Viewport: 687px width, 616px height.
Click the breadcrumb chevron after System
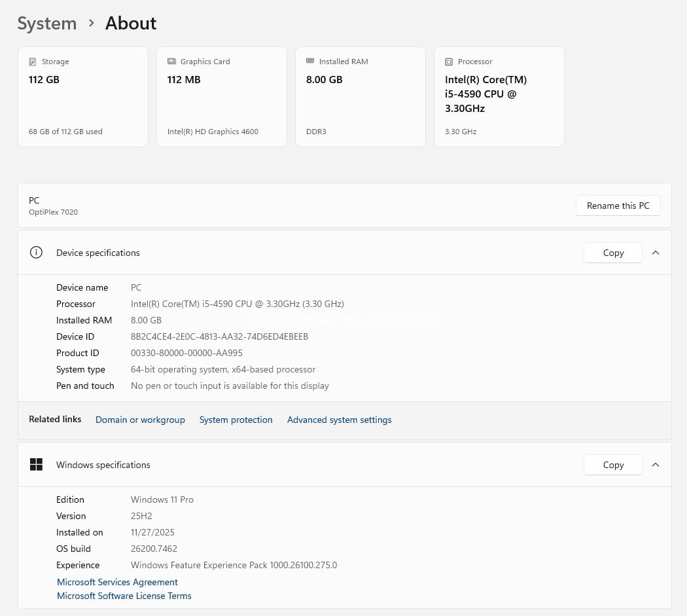pos(91,24)
